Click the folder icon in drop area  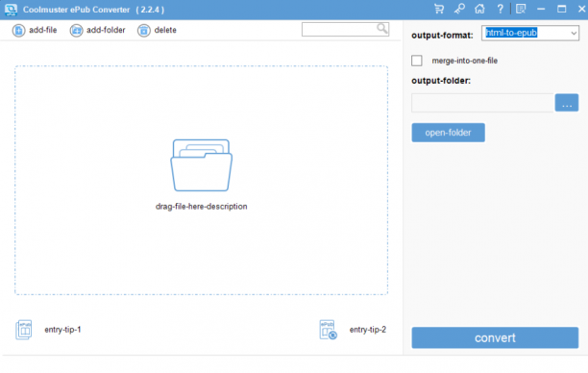click(202, 165)
